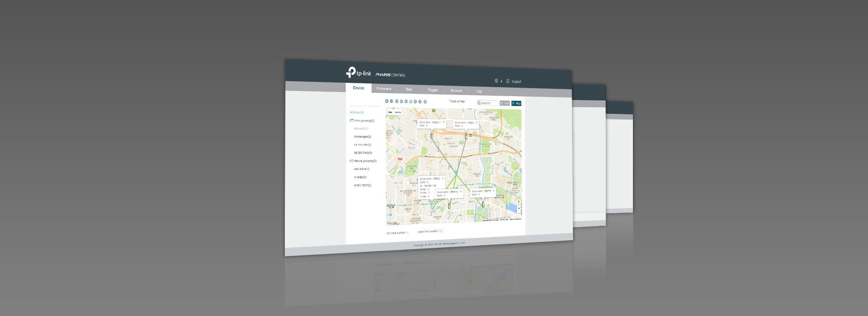Close the upper-left device name popup
The width and height of the screenshot is (868, 316).
pos(443,122)
